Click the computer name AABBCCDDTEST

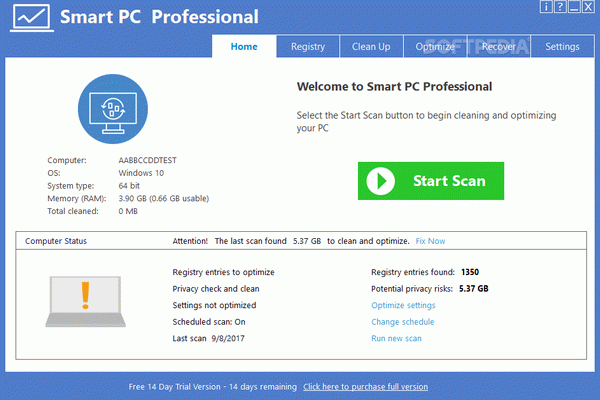pyautogui.click(x=147, y=160)
